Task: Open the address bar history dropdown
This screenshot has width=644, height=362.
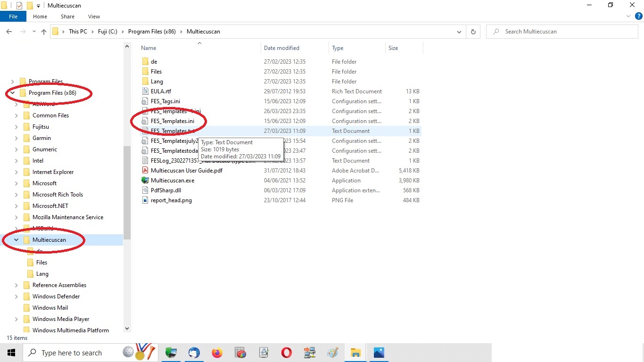Action: click(x=459, y=32)
